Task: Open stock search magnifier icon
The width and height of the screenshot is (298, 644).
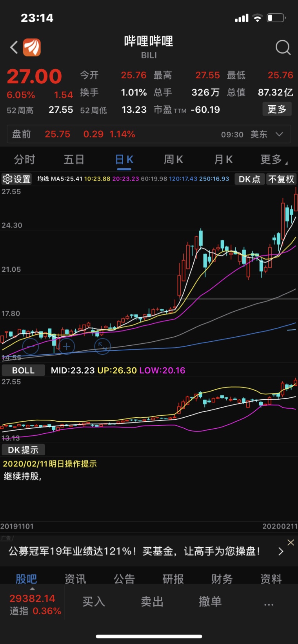Action: coord(283,48)
